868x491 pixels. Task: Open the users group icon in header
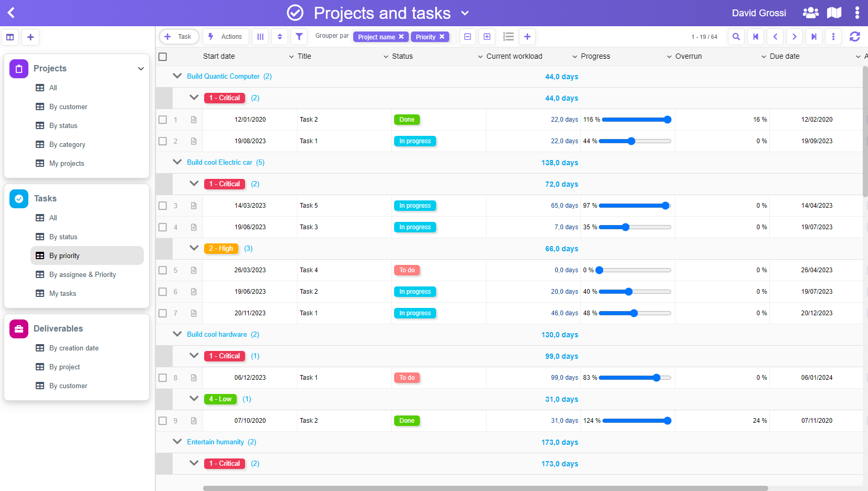pos(810,13)
